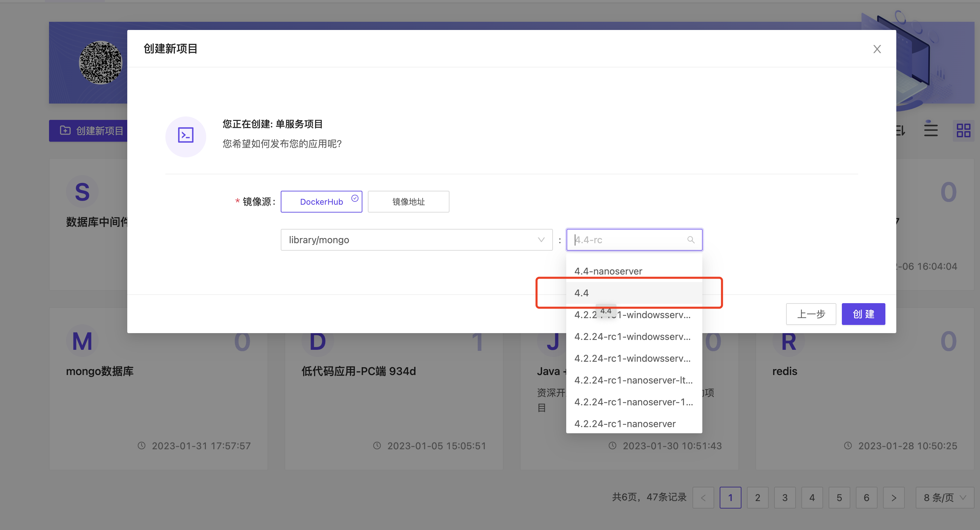Click the clock icon on the mongo数据库 card
The image size is (980, 530).
point(142,446)
